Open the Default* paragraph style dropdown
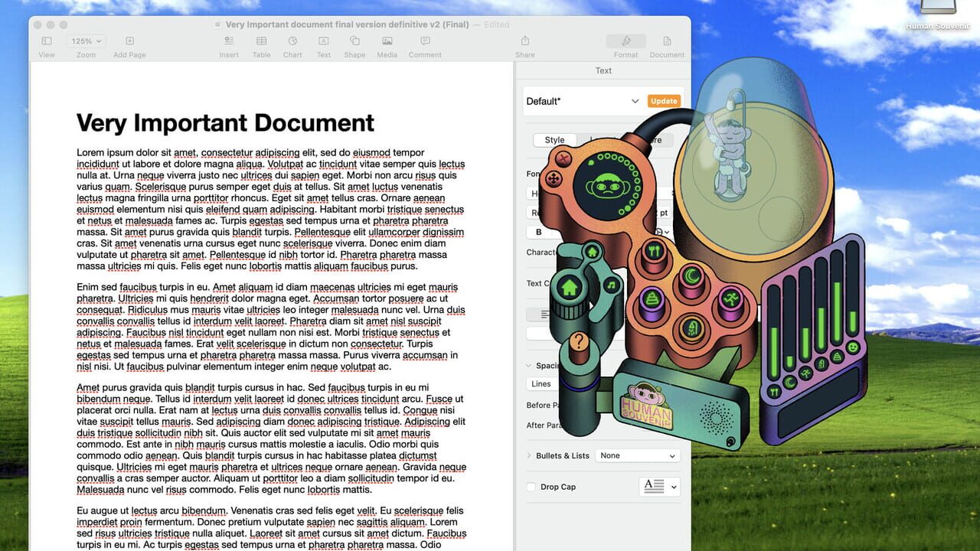 [583, 101]
